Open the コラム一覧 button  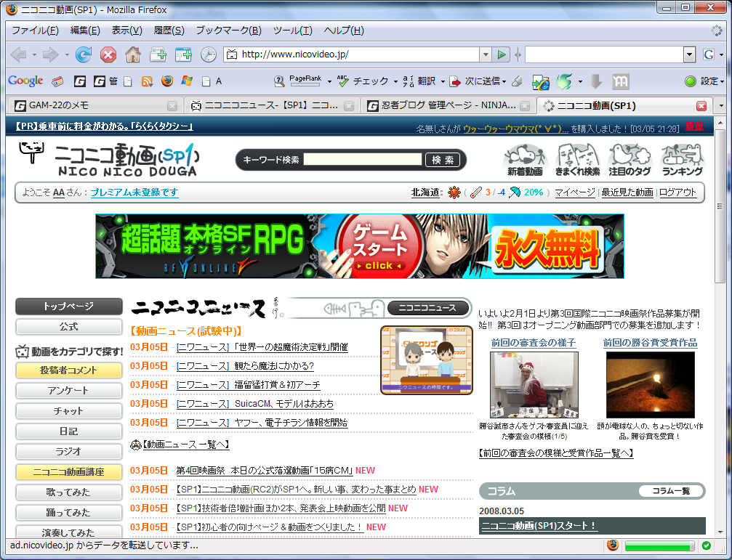(671, 491)
